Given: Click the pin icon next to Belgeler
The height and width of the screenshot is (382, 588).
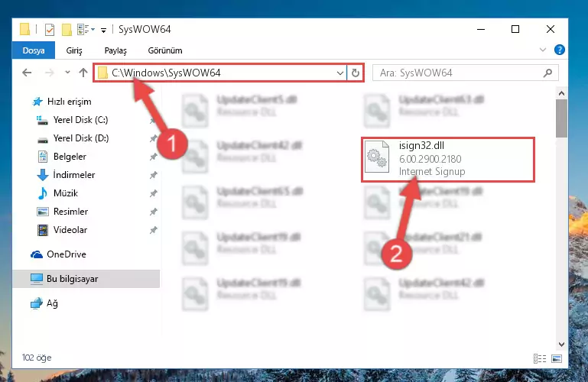Looking at the screenshot, I should coord(154,157).
